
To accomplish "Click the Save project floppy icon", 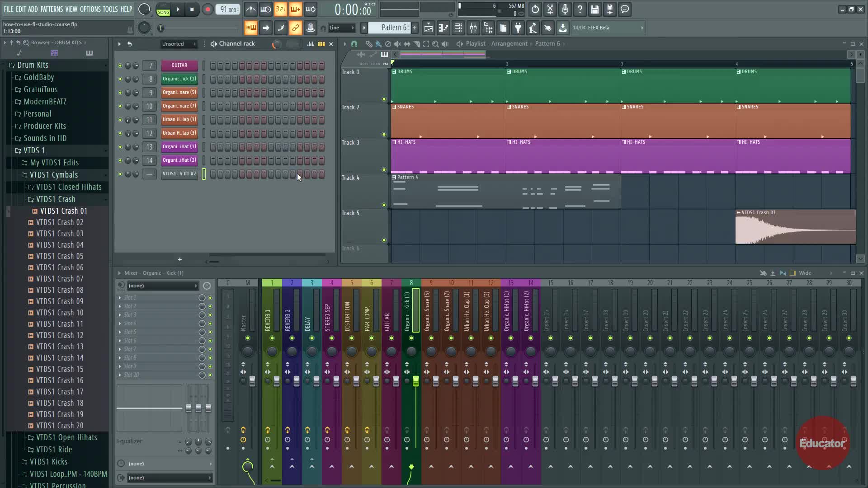I will 595,9.
